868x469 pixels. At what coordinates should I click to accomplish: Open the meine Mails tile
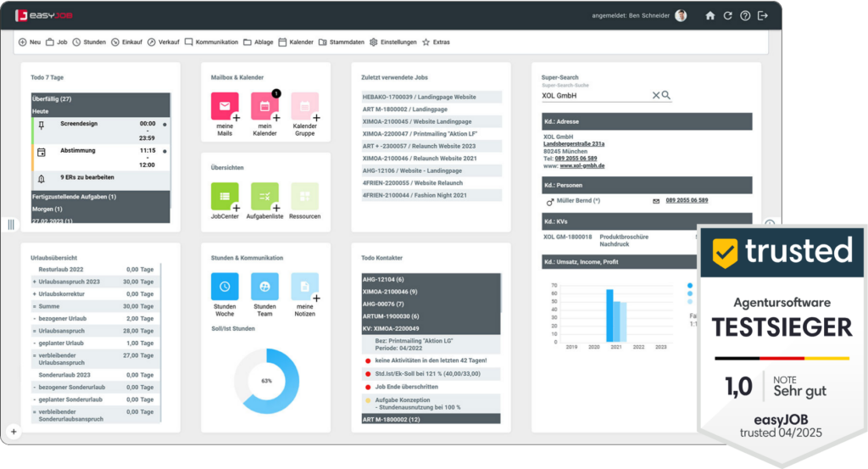[x=224, y=107]
